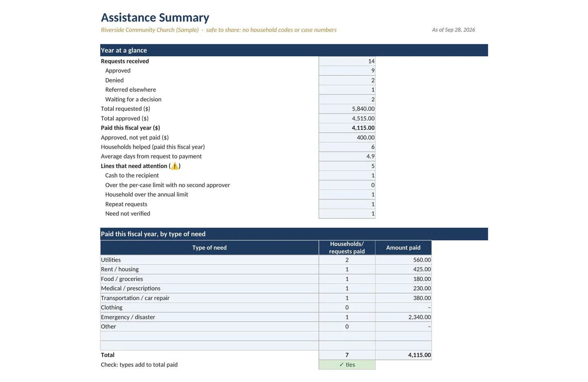588x382 pixels.
Task: Click the 'Rent / housing' row label
Action: pos(120,269)
